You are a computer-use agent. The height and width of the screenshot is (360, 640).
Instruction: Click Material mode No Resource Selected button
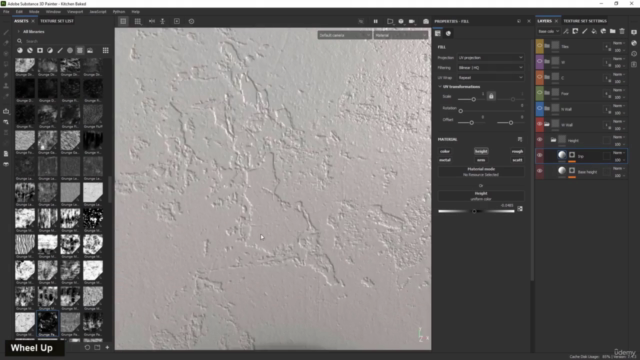coord(481,172)
